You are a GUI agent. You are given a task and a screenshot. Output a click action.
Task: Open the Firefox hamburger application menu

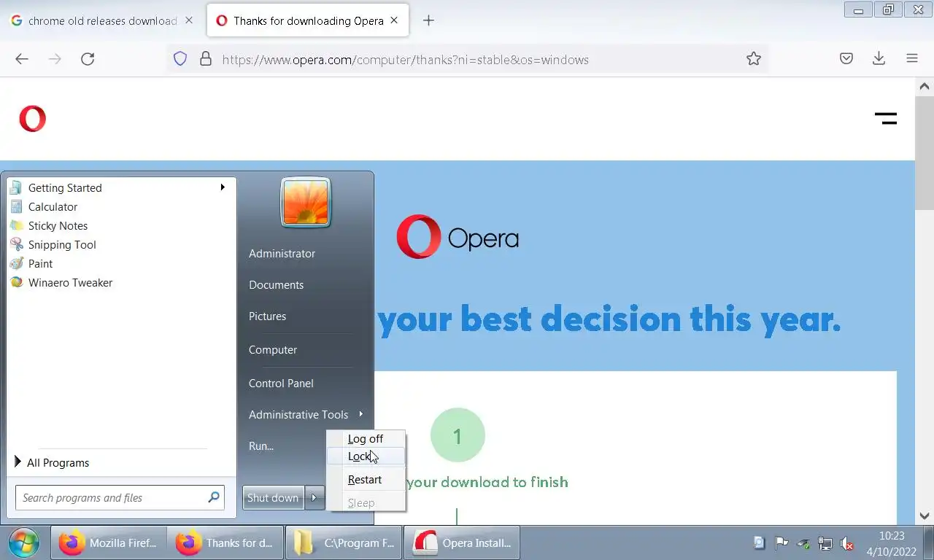point(912,59)
